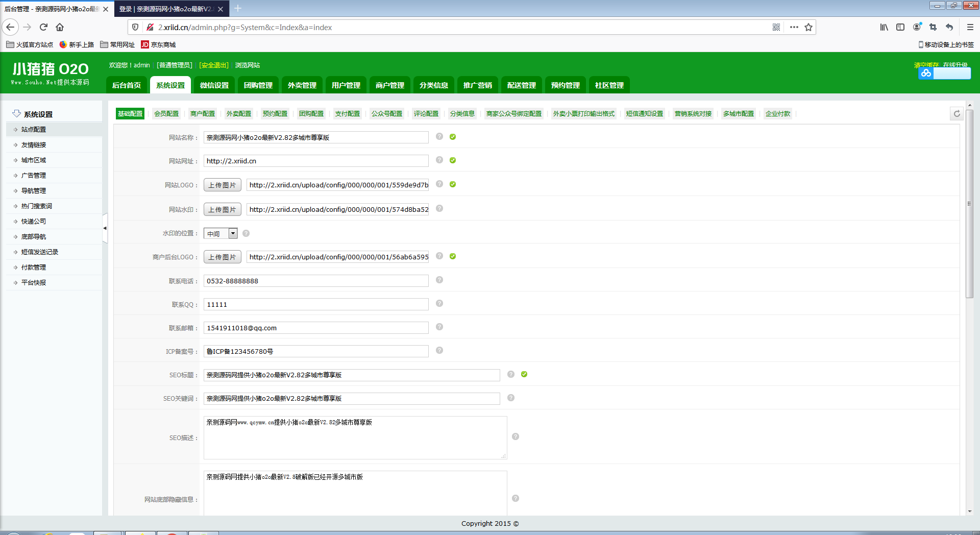The width and height of the screenshot is (980, 535).
Task: Switch to the 微信设置 top tab
Action: click(214, 85)
